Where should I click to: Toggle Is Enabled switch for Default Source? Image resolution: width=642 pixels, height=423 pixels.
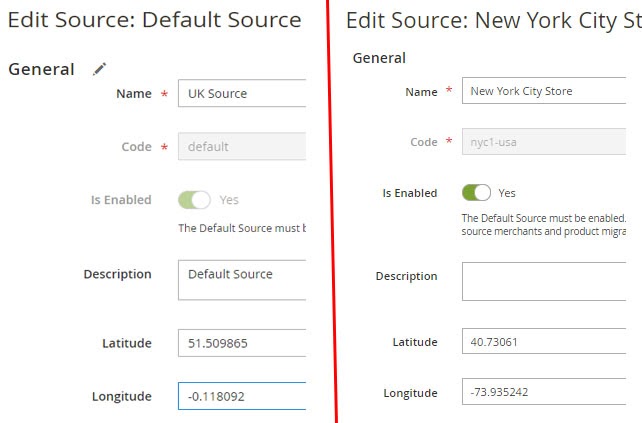194,200
